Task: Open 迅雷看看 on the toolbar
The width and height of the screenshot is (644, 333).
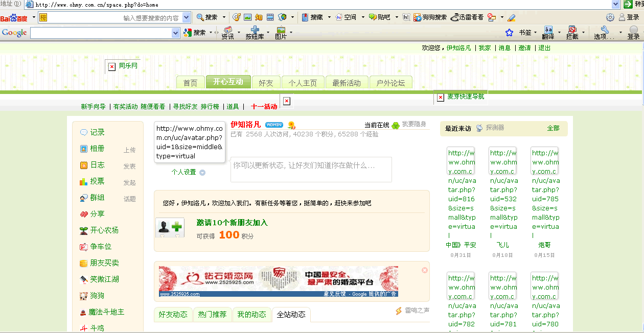Action: coord(467,17)
